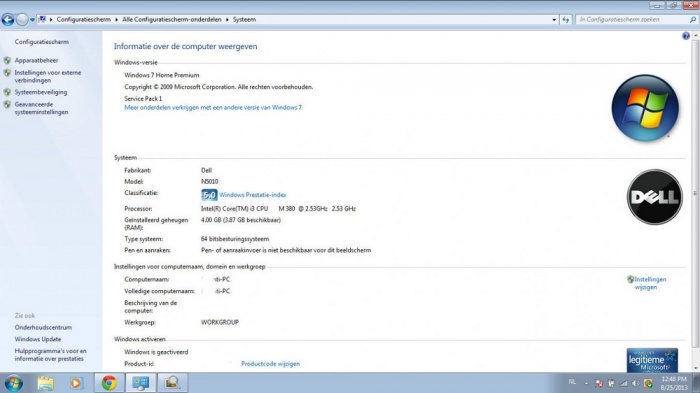700x393 pixels.
Task: Open the Windows Prestatie-index link
Action: pyautogui.click(x=253, y=195)
